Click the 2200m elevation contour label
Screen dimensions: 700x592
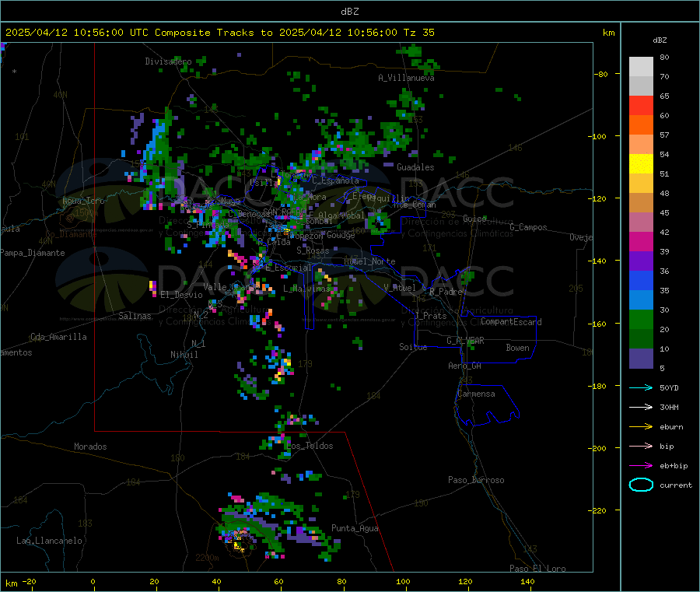coord(207,558)
